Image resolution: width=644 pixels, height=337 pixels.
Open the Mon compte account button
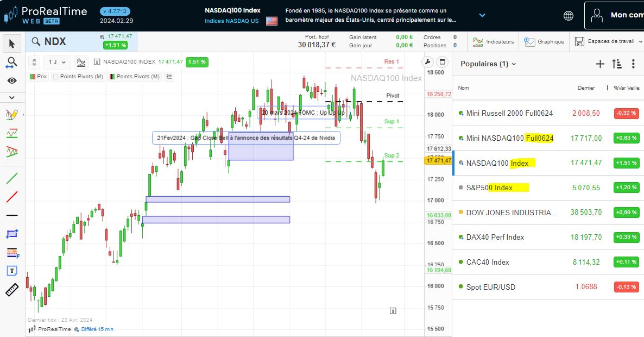pos(615,15)
